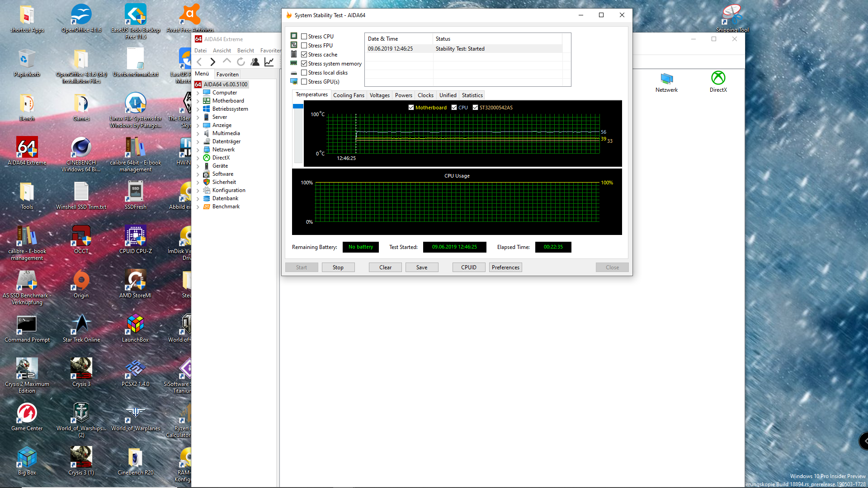
Task: Click the user report icon in AIDA64 toolbar
Action: pos(255,62)
